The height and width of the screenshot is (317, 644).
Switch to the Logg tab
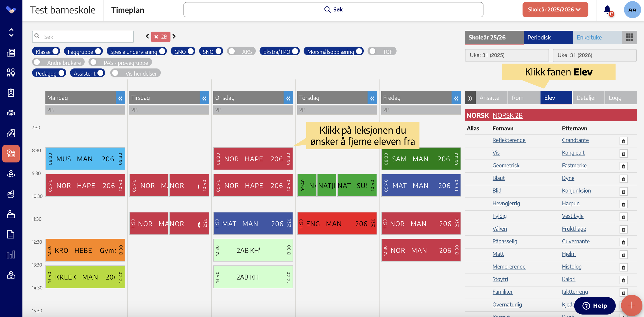621,98
